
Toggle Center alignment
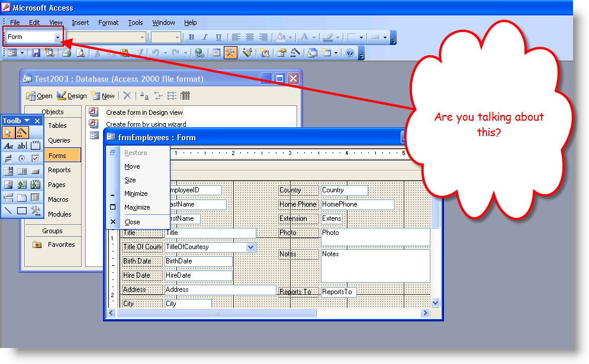tap(249, 37)
